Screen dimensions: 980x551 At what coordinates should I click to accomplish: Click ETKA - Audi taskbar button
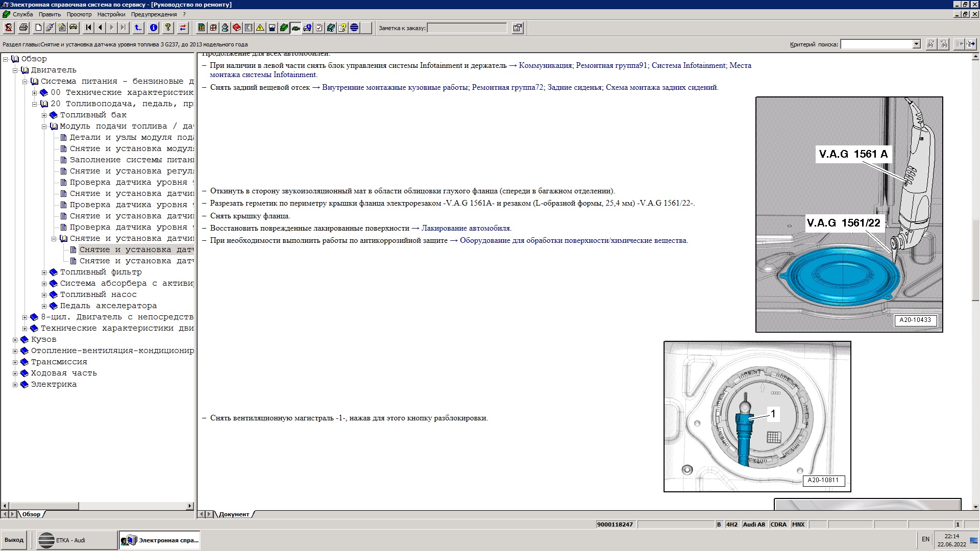point(77,540)
